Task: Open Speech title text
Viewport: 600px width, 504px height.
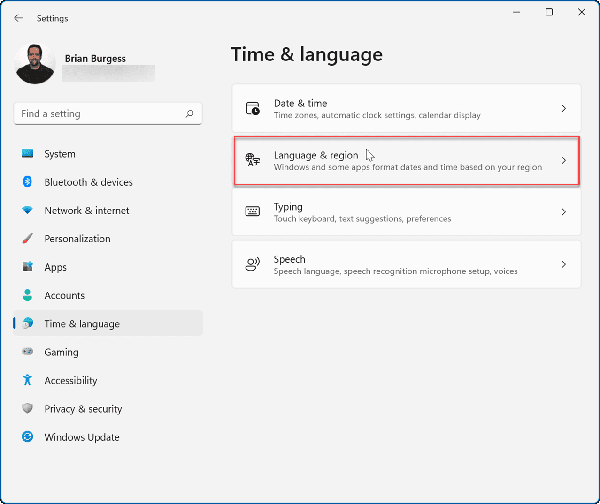Action: click(289, 259)
